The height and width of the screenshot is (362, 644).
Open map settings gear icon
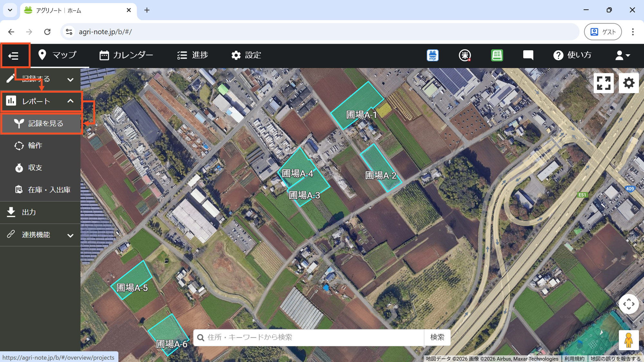[x=629, y=83]
